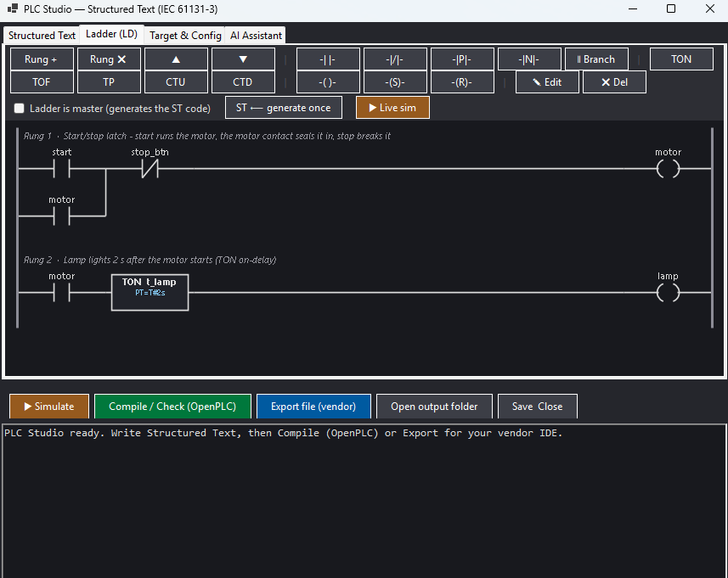Screen dimensions: 728x578
Task: Click Open output folder button
Action: coord(434,407)
